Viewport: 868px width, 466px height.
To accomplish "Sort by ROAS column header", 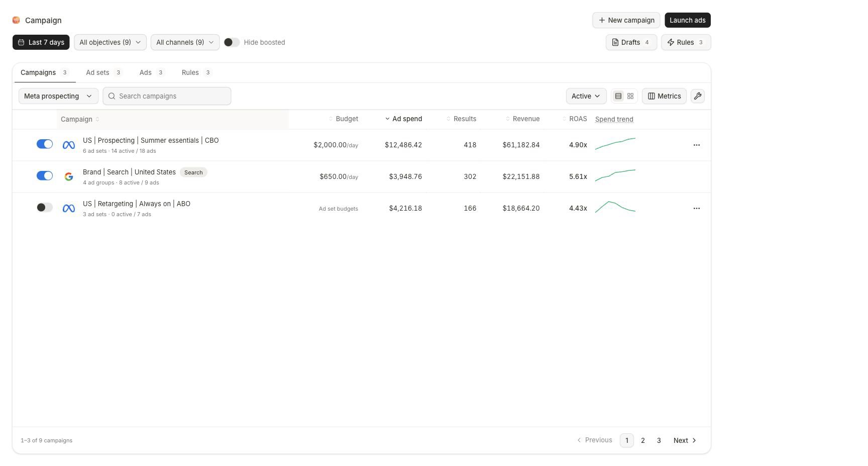I will (x=575, y=119).
